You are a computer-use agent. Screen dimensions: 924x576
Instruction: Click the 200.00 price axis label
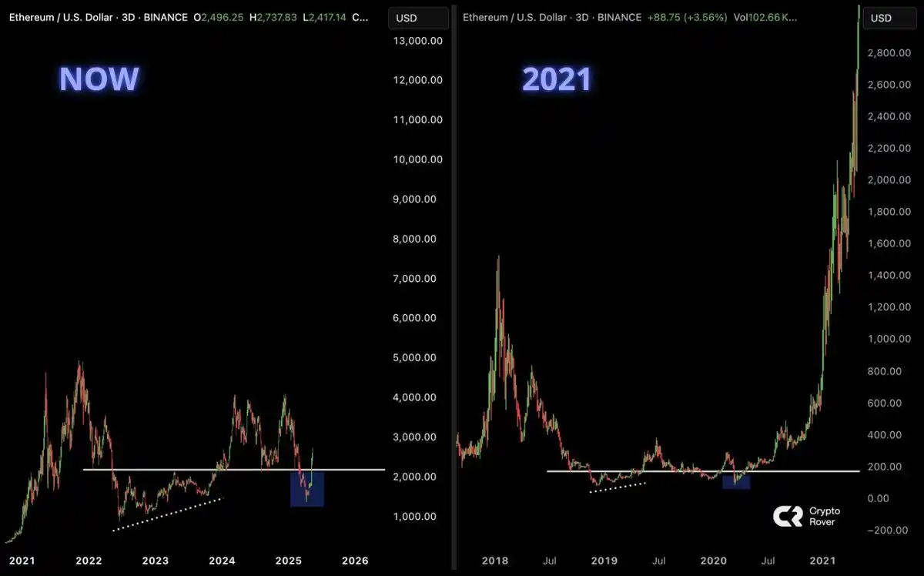click(x=884, y=466)
